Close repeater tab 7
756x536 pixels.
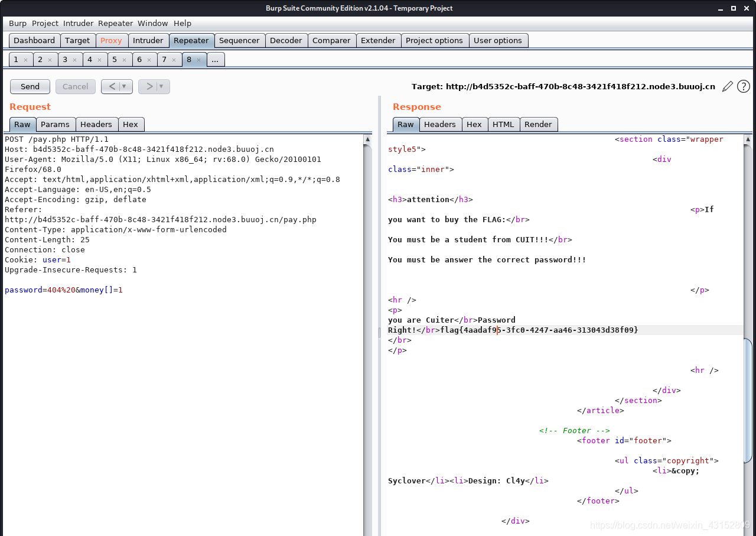[174, 60]
